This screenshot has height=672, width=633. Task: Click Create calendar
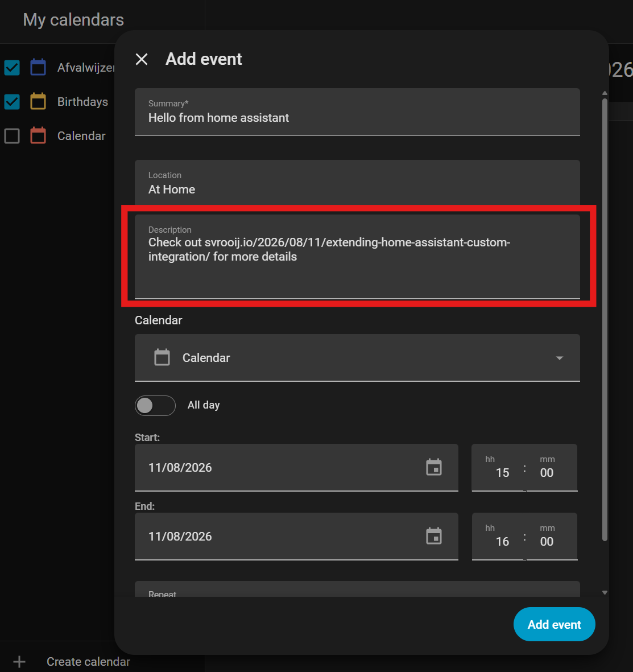88,662
